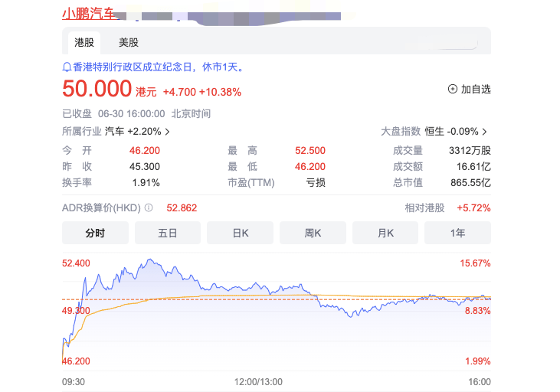
Task: Click the 市盈(TTM) value 亏损
Action: click(316, 183)
